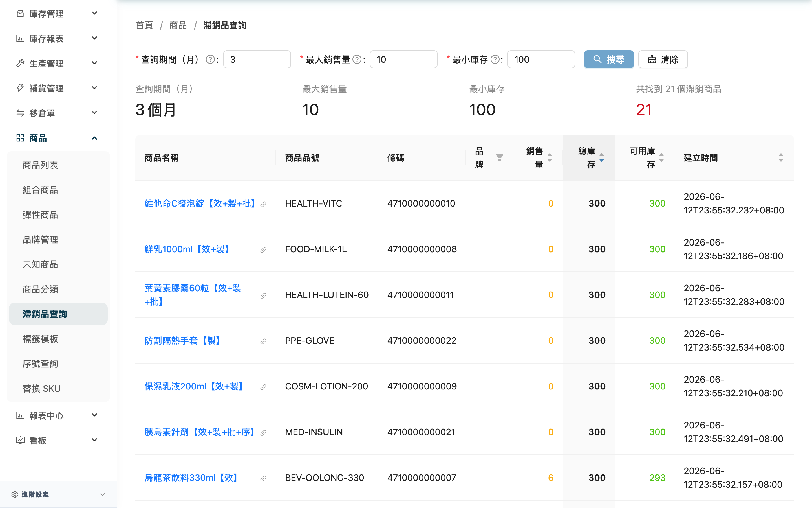This screenshot has height=508, width=812.
Task: Click help icon beside 最大銷售量
Action: click(x=357, y=60)
